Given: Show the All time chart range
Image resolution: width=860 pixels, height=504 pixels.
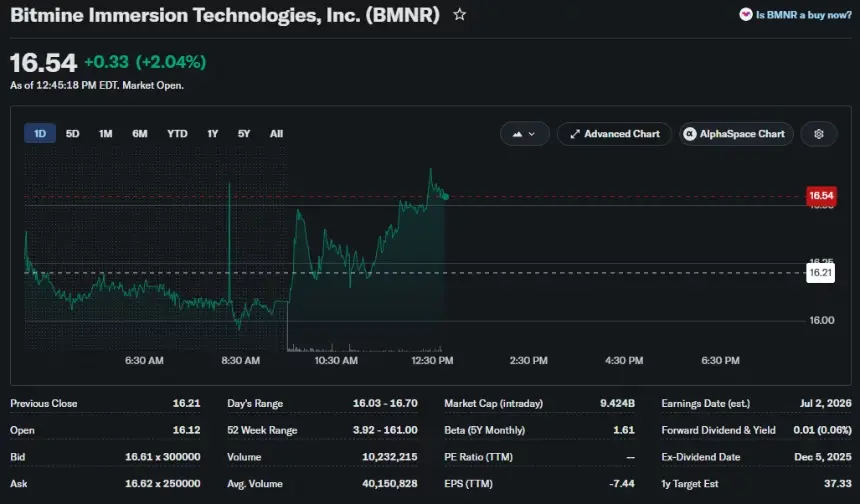Looking at the screenshot, I should (276, 133).
